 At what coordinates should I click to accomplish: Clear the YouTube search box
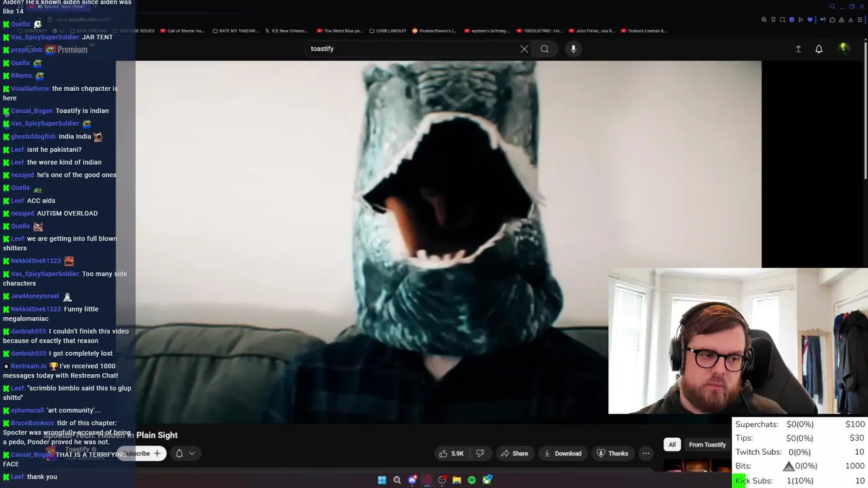click(x=524, y=49)
